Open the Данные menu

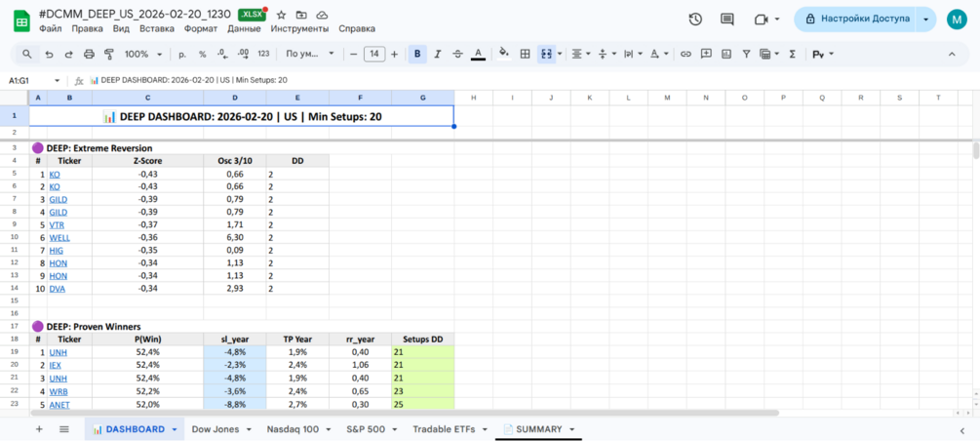tap(245, 28)
